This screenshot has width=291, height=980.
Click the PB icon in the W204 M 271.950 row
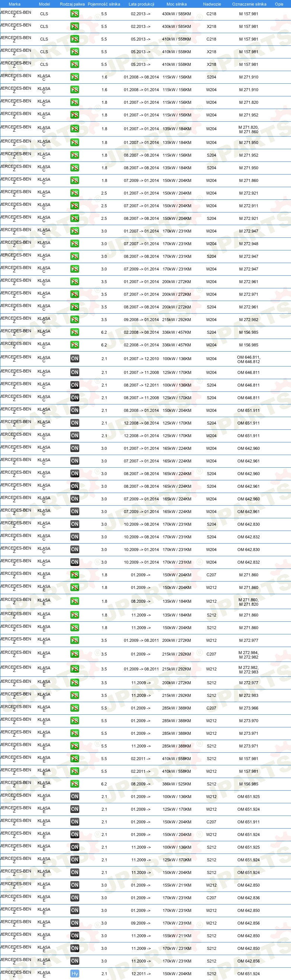coord(74,142)
